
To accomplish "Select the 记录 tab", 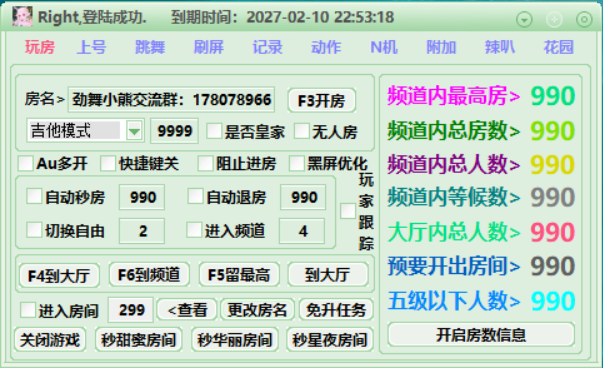I will coord(267,47).
